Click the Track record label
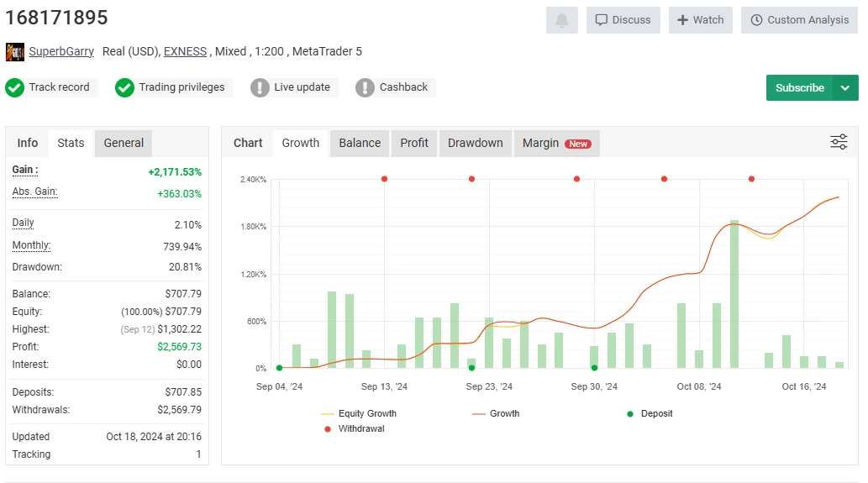The height and width of the screenshot is (483, 868). click(59, 87)
